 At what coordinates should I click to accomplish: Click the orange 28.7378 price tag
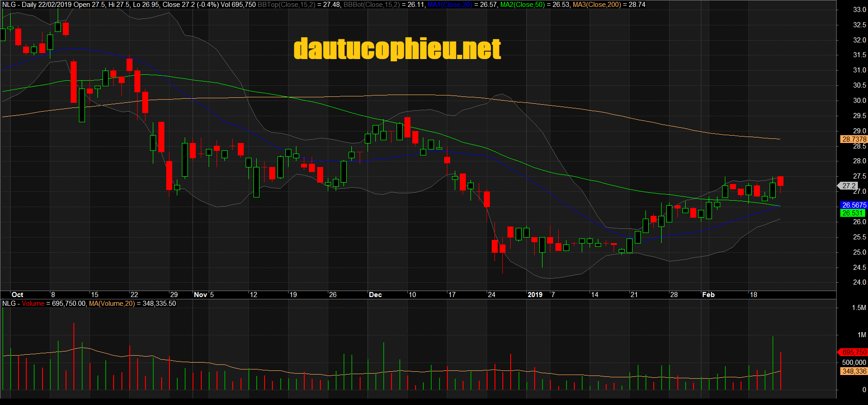coord(854,139)
